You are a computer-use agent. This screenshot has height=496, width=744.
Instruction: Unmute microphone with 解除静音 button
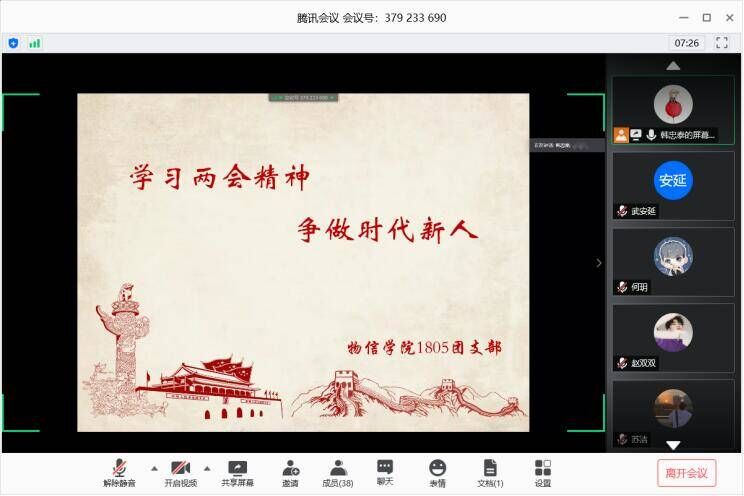click(x=119, y=472)
